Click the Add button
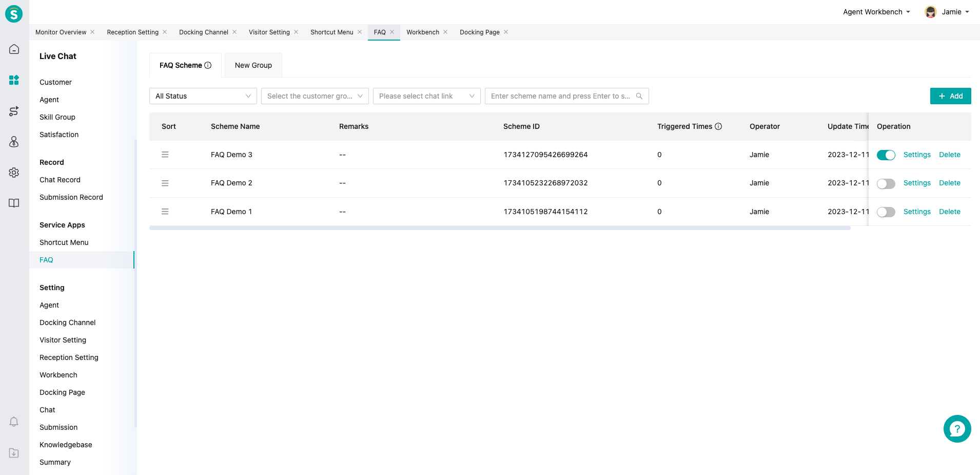This screenshot has height=475, width=980. point(950,96)
